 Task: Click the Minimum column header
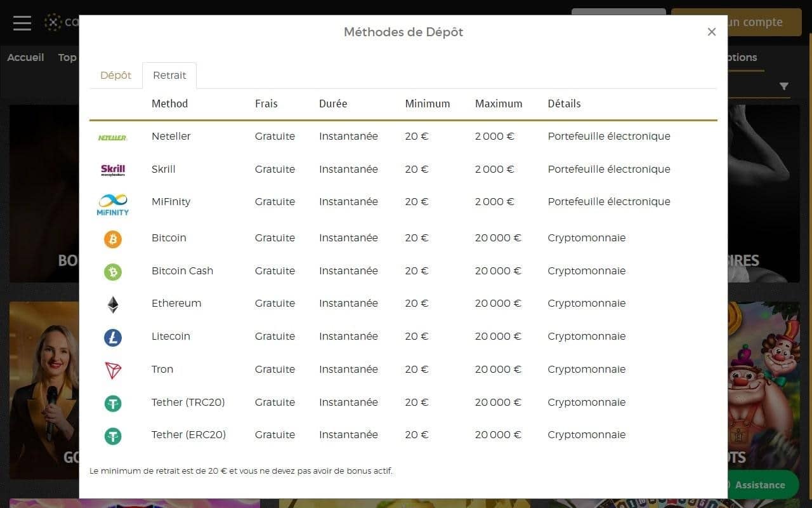(428, 104)
